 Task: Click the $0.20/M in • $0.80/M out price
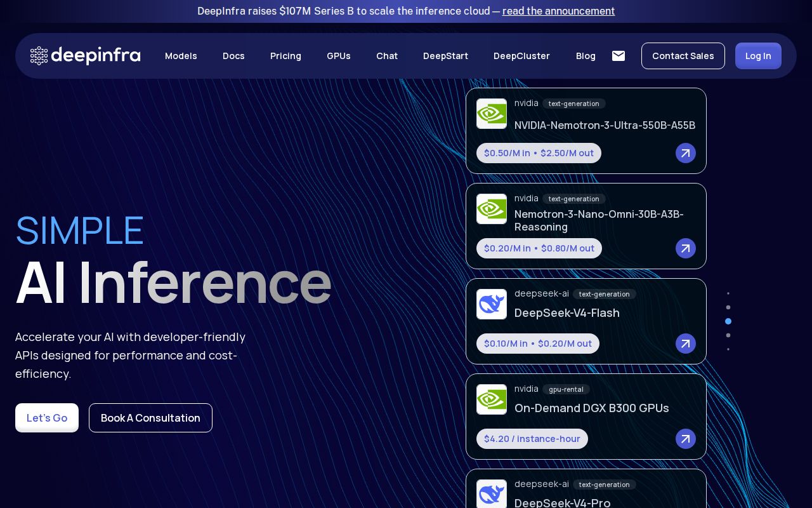point(539,248)
